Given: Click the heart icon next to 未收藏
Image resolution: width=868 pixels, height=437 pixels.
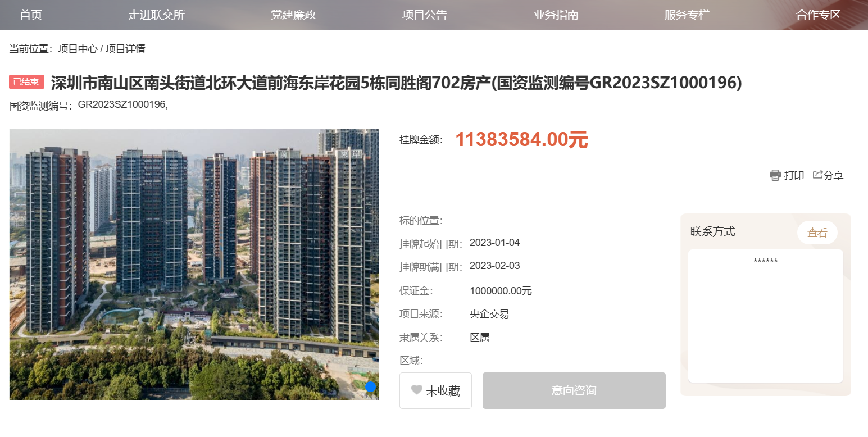Looking at the screenshot, I should [415, 390].
